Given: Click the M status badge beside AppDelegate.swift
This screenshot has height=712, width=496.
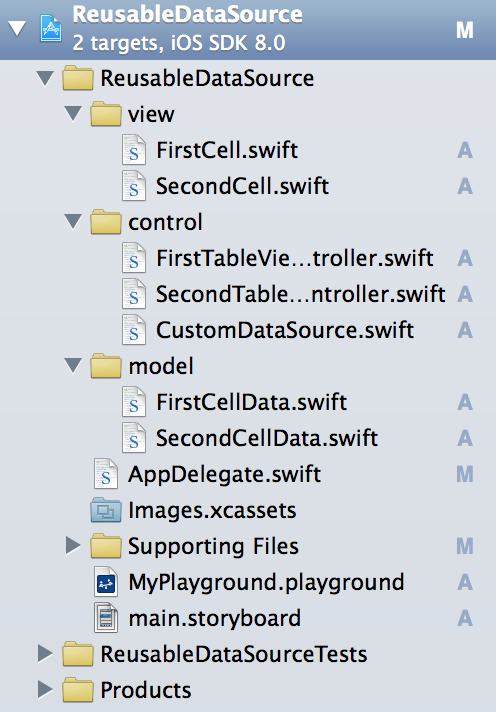Looking at the screenshot, I should tap(465, 474).
